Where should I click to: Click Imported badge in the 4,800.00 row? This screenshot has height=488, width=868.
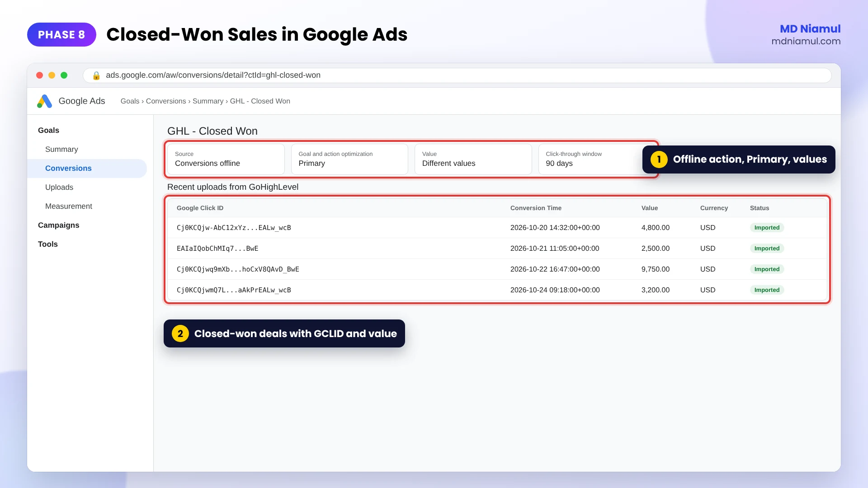point(767,228)
